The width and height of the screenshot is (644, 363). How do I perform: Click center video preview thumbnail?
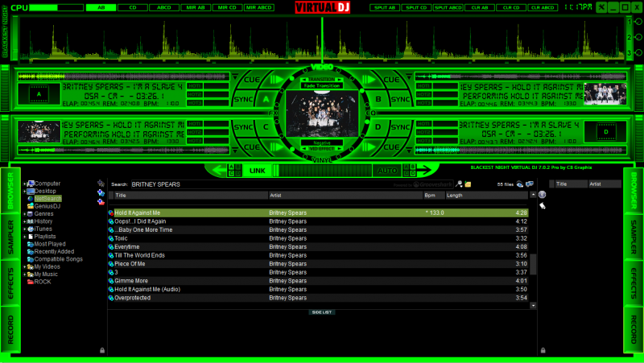[322, 113]
